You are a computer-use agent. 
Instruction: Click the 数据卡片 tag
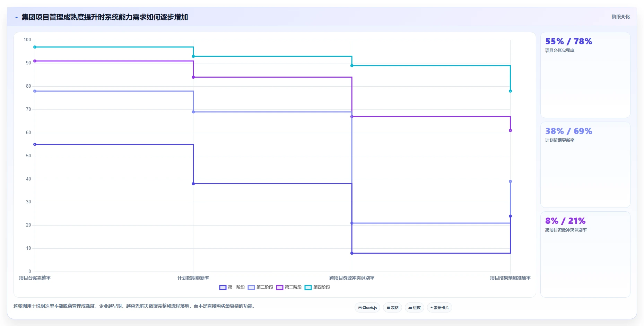coord(440,308)
